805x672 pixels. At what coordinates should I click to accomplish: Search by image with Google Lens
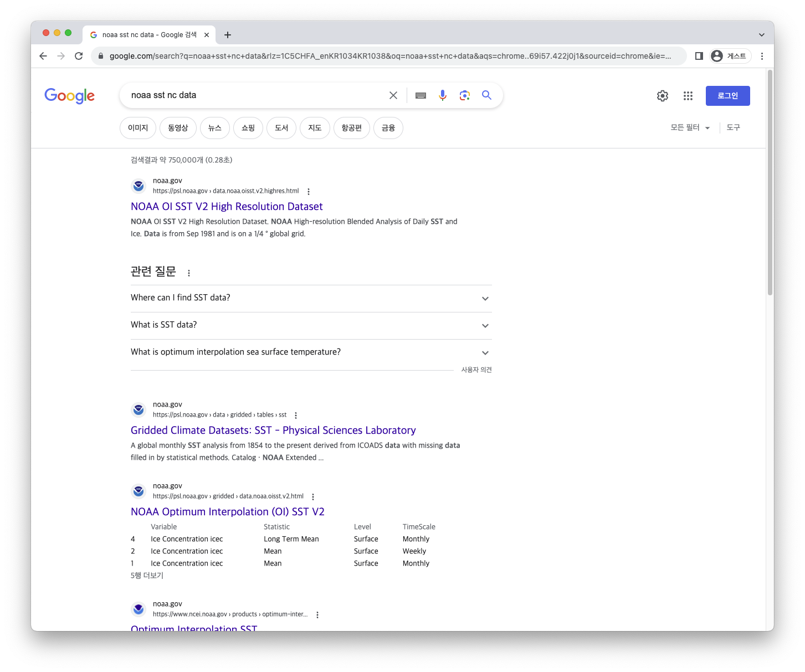[465, 95]
